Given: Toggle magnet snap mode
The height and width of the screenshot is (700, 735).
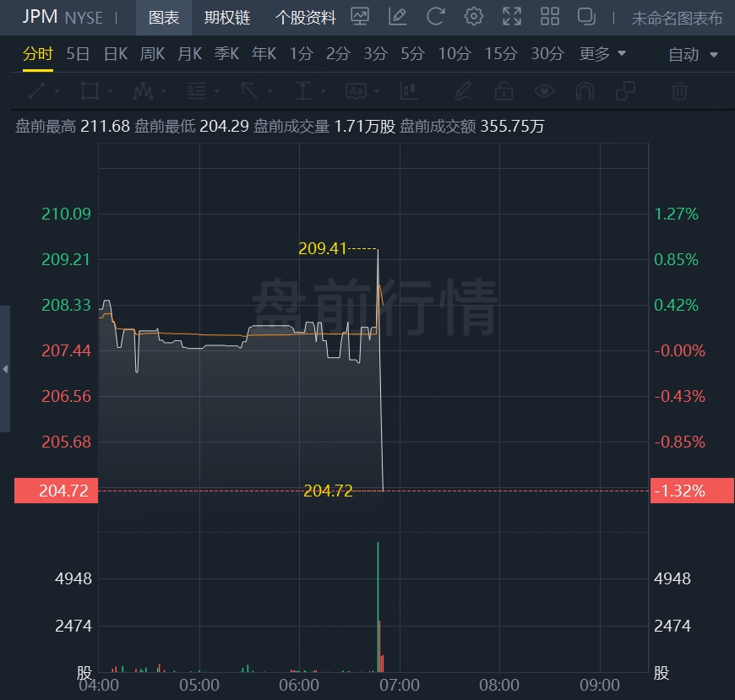Looking at the screenshot, I should [x=585, y=91].
